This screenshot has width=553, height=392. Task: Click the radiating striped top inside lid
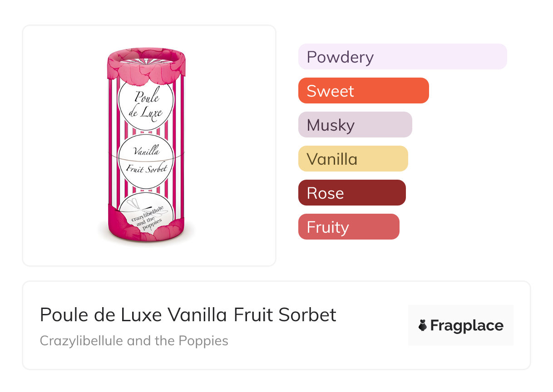pos(146,59)
